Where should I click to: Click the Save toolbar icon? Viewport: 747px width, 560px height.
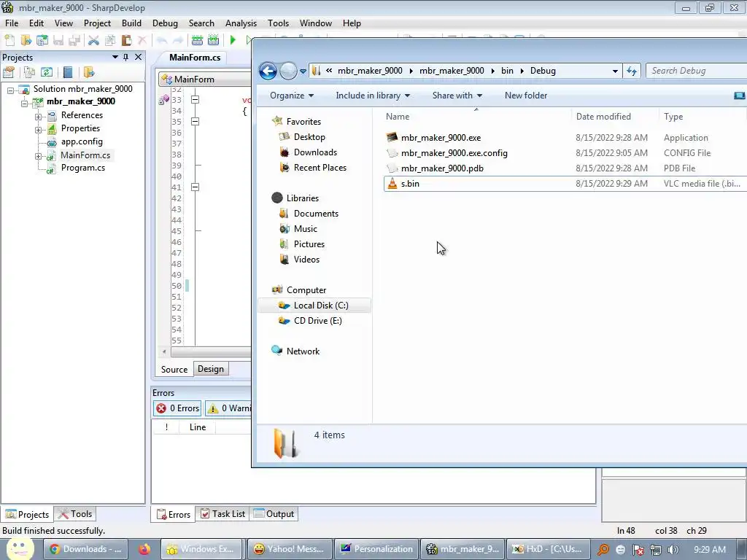(58, 41)
